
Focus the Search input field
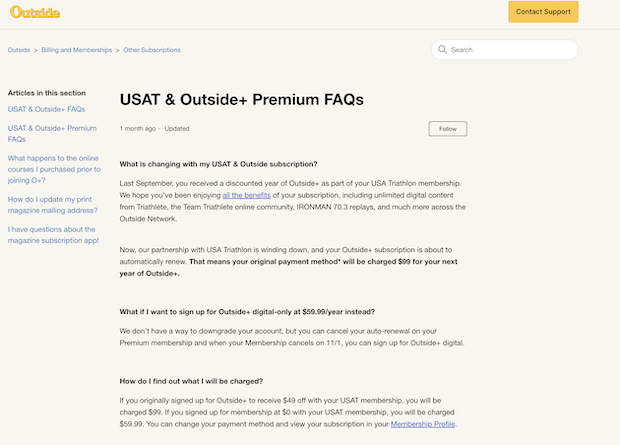[510, 49]
